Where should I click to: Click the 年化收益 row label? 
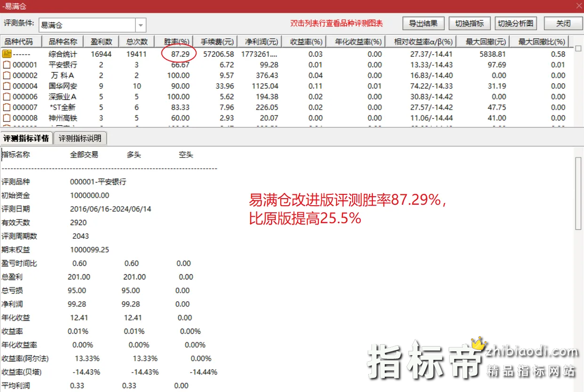click(16, 318)
